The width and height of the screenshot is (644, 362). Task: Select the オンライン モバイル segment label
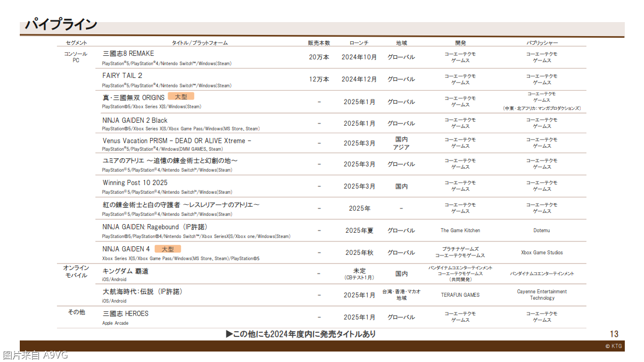click(x=76, y=272)
